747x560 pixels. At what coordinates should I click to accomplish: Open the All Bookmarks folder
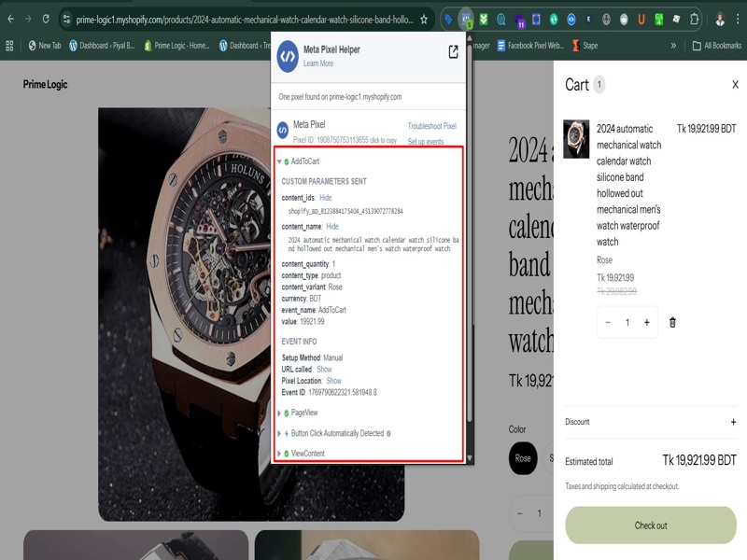point(716,46)
